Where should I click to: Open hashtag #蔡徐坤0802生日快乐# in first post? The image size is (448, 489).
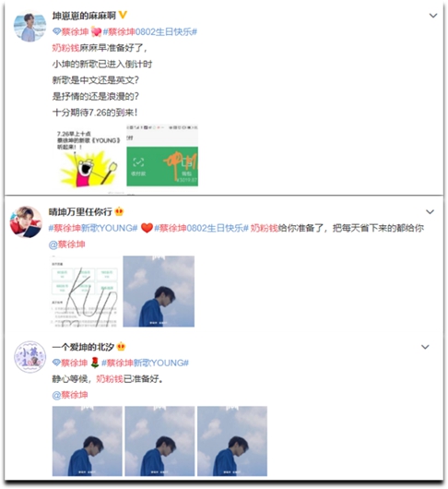tap(150, 31)
